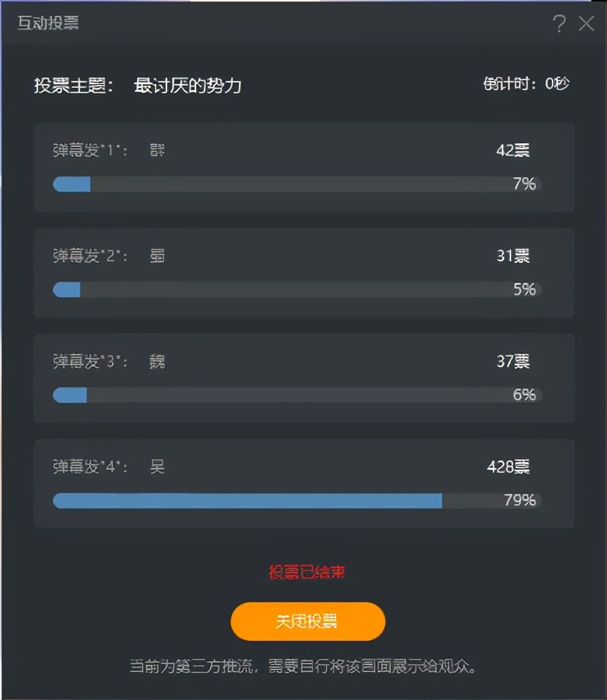Expand the 投票主题 topic header

click(75, 84)
